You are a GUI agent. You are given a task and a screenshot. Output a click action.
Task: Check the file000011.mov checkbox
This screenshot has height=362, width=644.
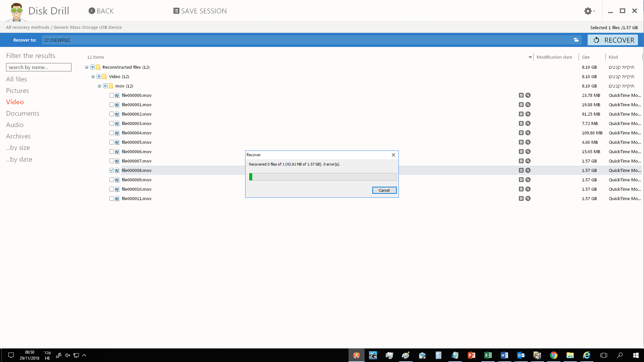pos(112,198)
